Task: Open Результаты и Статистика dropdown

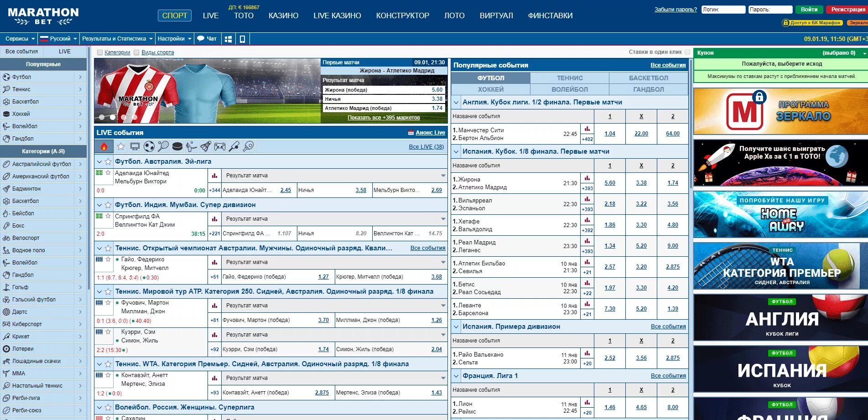Action: click(x=117, y=39)
